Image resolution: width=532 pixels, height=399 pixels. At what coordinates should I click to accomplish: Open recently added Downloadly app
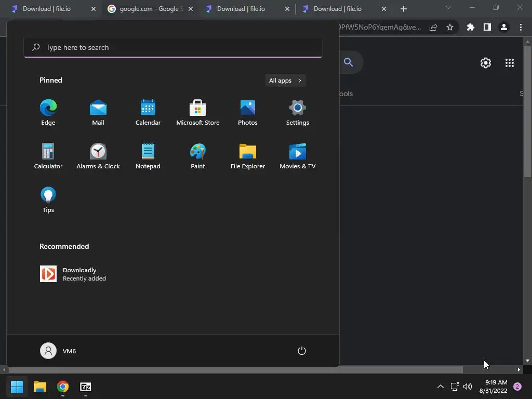pyautogui.click(x=73, y=274)
